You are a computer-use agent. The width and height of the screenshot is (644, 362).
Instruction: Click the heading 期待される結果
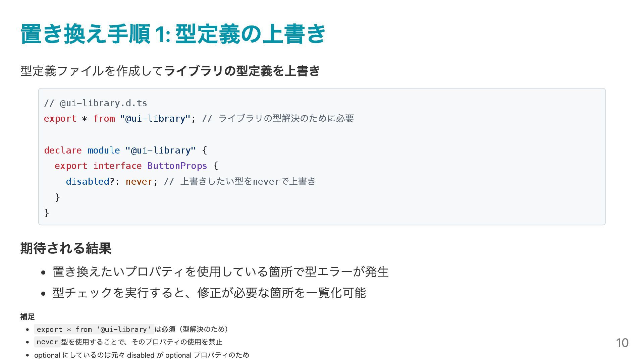point(66,248)
